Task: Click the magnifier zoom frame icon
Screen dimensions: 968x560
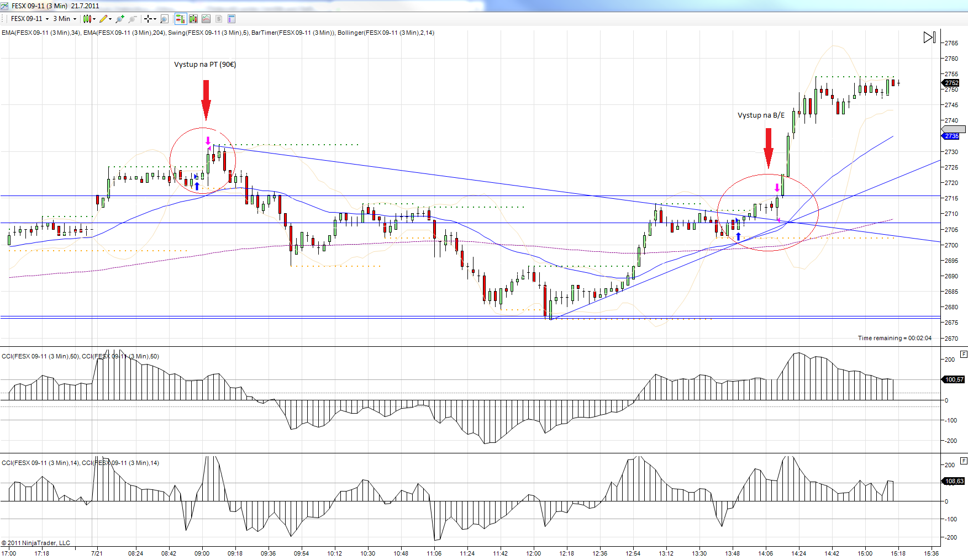Action: click(x=164, y=19)
